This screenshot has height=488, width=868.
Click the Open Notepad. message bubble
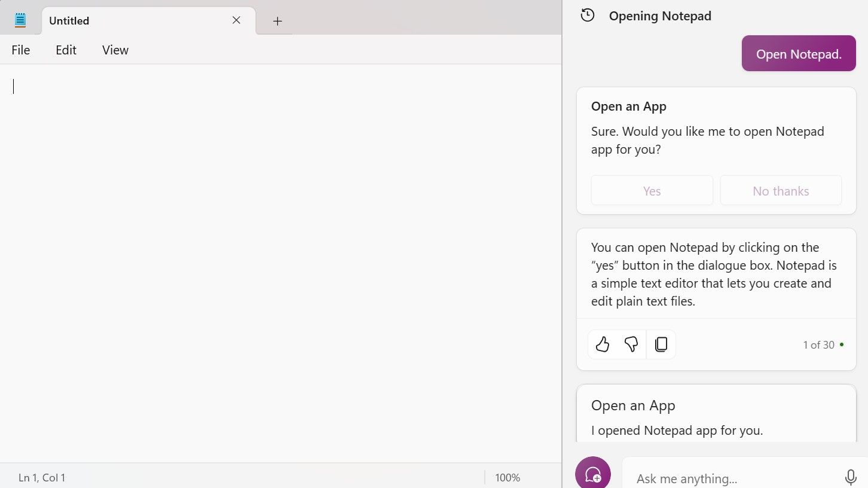tap(799, 54)
